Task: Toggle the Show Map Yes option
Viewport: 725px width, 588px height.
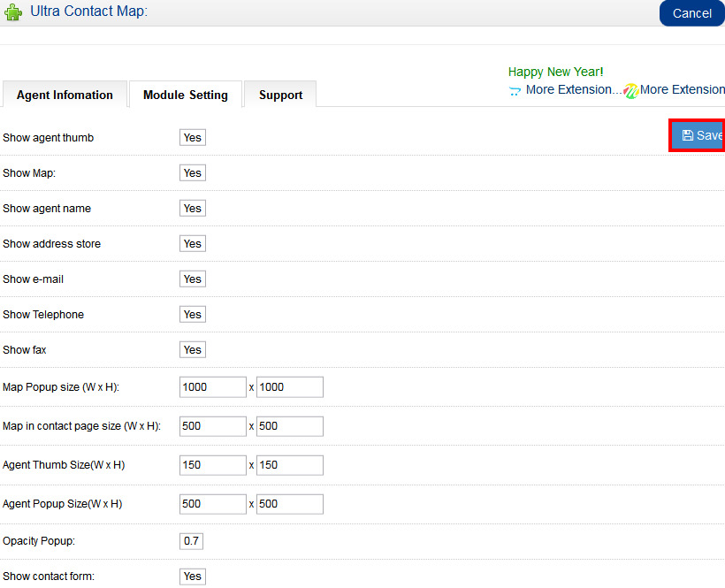Action: coord(192,173)
